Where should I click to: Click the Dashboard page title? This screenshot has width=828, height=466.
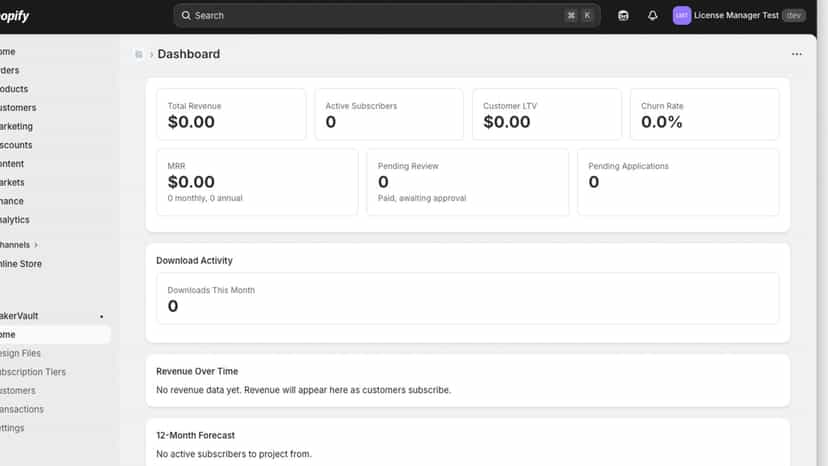189,54
